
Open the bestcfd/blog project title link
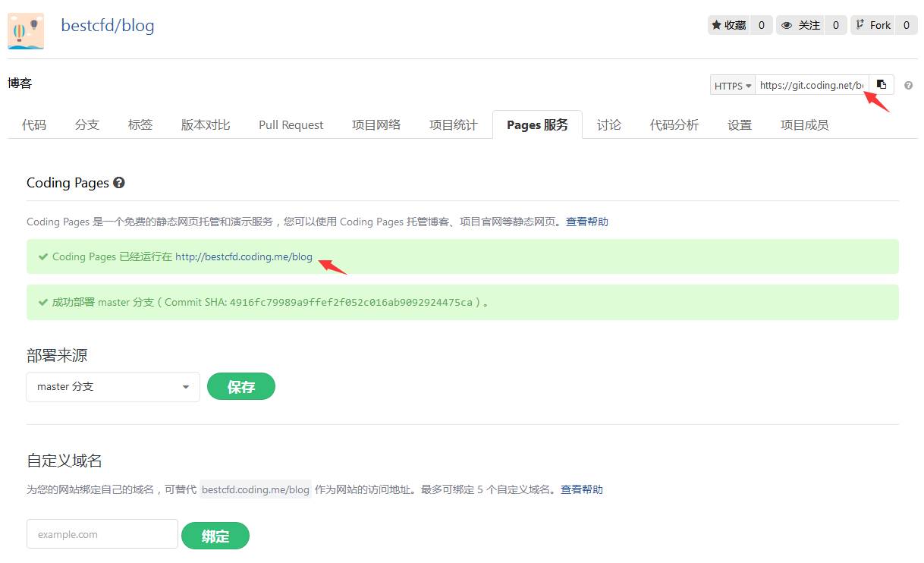[108, 26]
